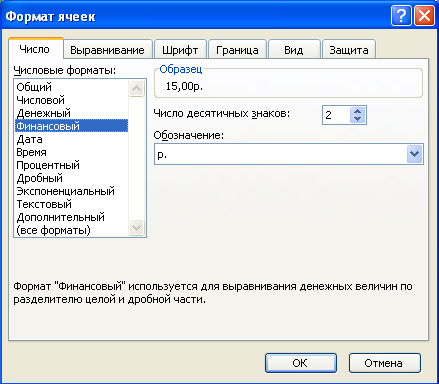
Task: Select Общий number format
Action: tap(71, 87)
